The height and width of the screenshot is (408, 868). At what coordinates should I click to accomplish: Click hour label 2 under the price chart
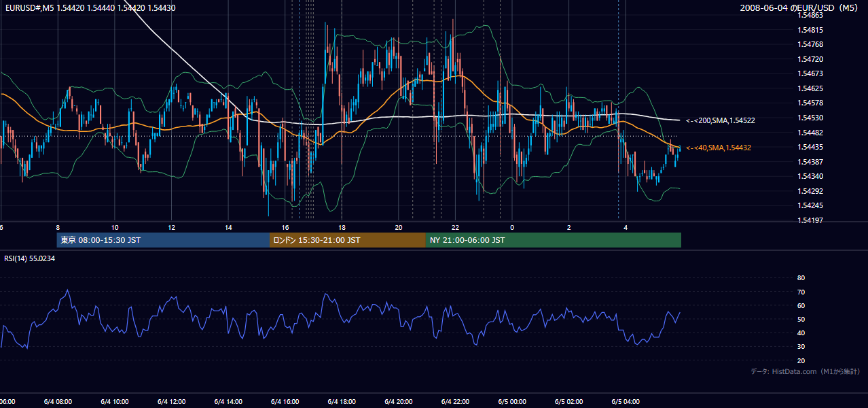click(x=569, y=227)
